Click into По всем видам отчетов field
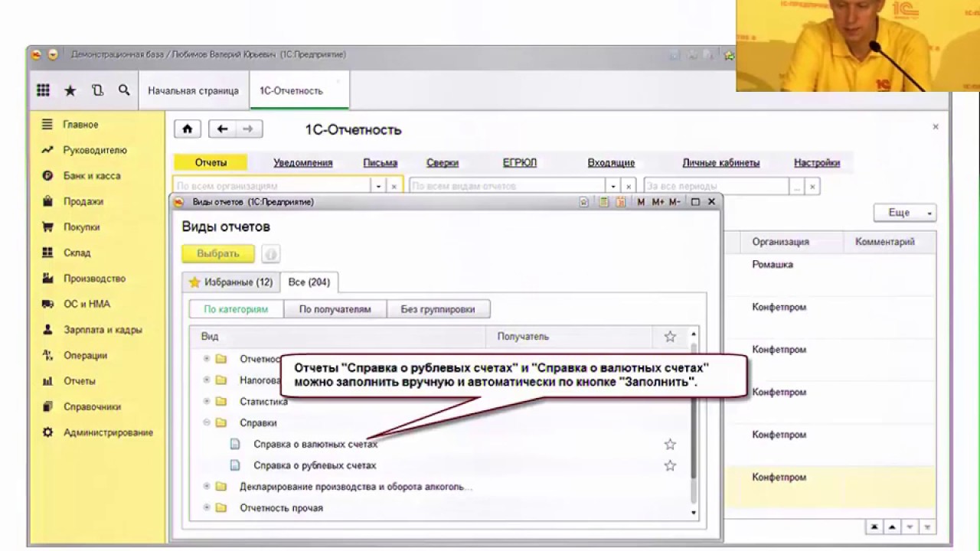Screen dimensions: 980x551 [508, 186]
